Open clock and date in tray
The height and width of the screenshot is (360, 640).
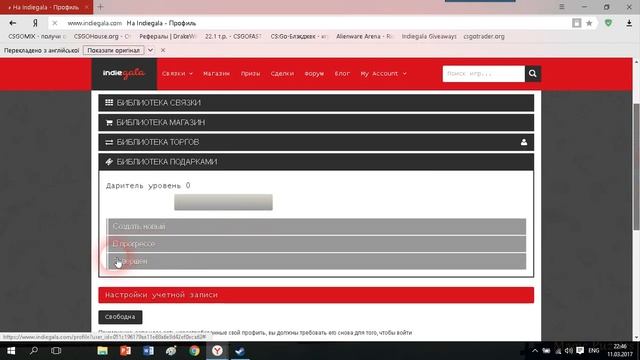click(620, 351)
